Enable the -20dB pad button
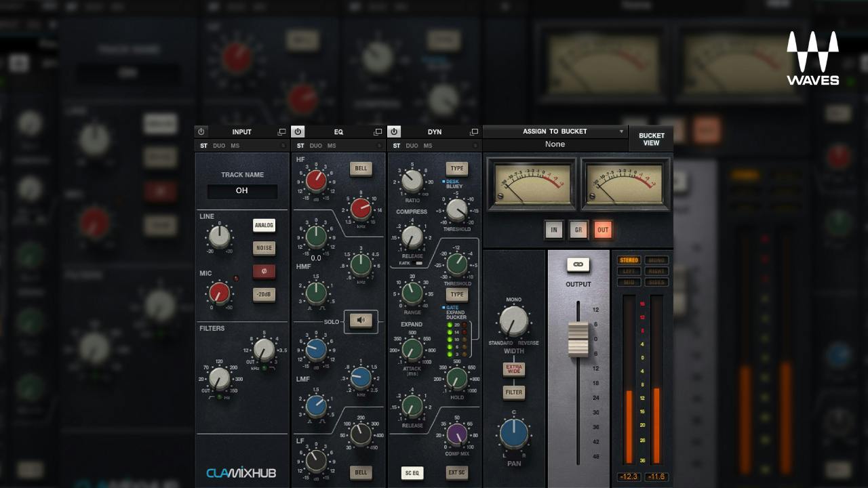Screen dimensions: 868x488 point(264,295)
